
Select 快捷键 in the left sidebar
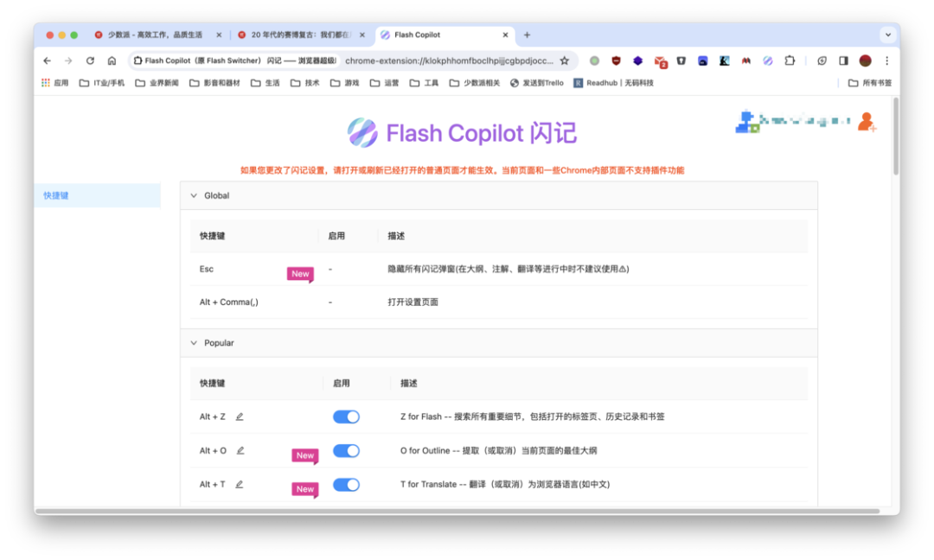tap(97, 196)
